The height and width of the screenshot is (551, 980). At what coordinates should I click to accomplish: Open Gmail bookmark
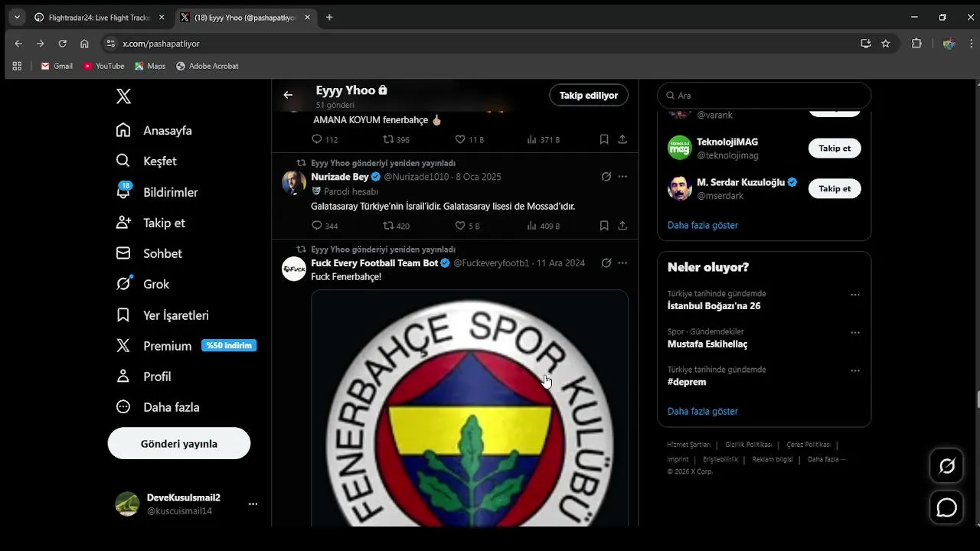coord(57,67)
